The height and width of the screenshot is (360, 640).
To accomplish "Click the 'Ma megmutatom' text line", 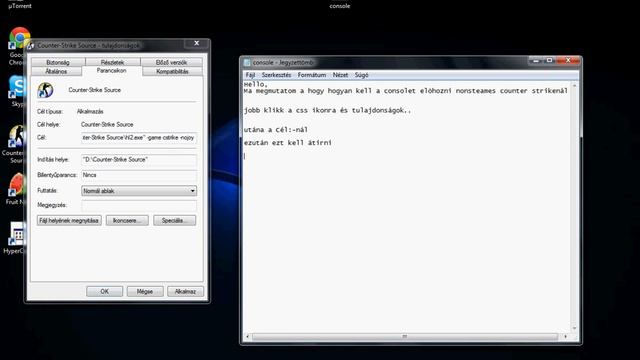I will [406, 91].
